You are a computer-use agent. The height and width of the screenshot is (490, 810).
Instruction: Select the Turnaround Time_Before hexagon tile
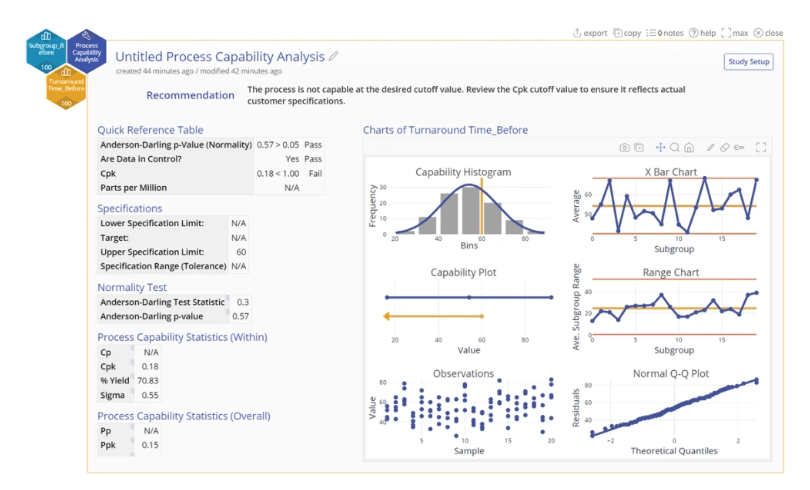(x=66, y=87)
